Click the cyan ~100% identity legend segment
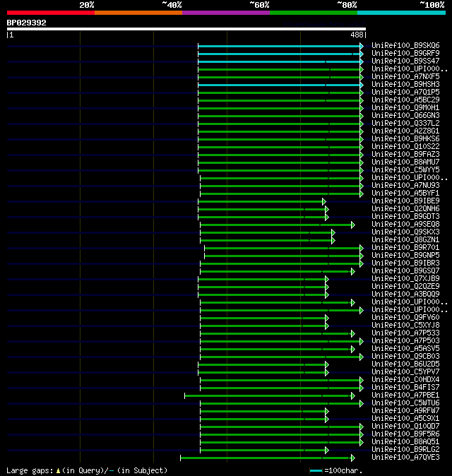The image size is (452, 476). [x=401, y=13]
